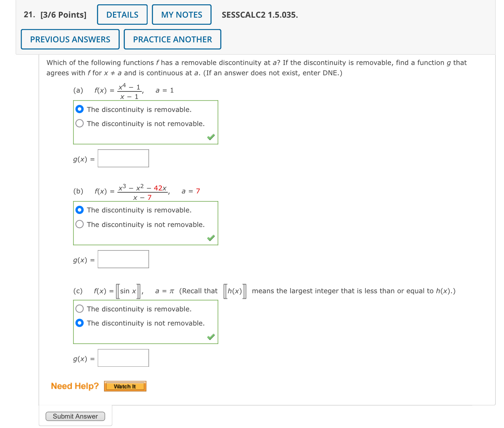Click the g(x) answer field for part (c)
Image resolution: width=504 pixels, height=428 pixels.
pos(123,358)
